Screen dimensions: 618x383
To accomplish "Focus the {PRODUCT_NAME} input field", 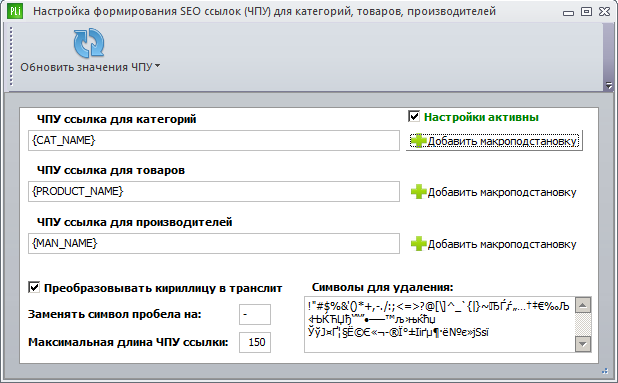I will [x=214, y=192].
